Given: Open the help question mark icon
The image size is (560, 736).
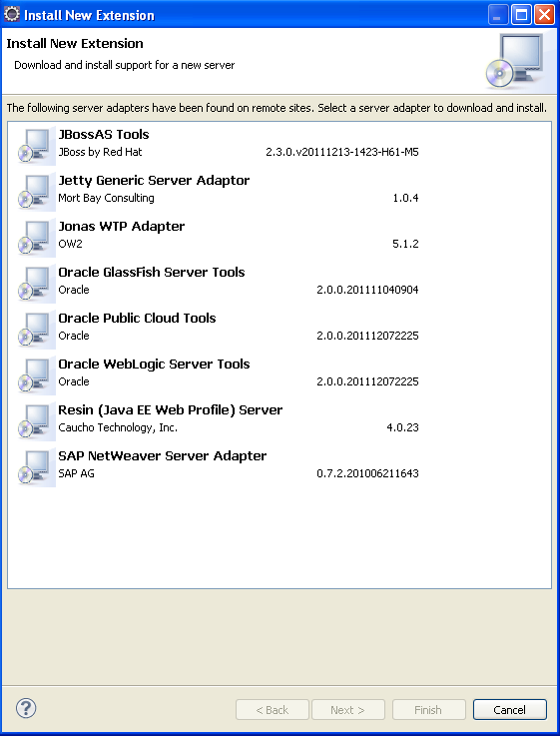Looking at the screenshot, I should pos(26,708).
